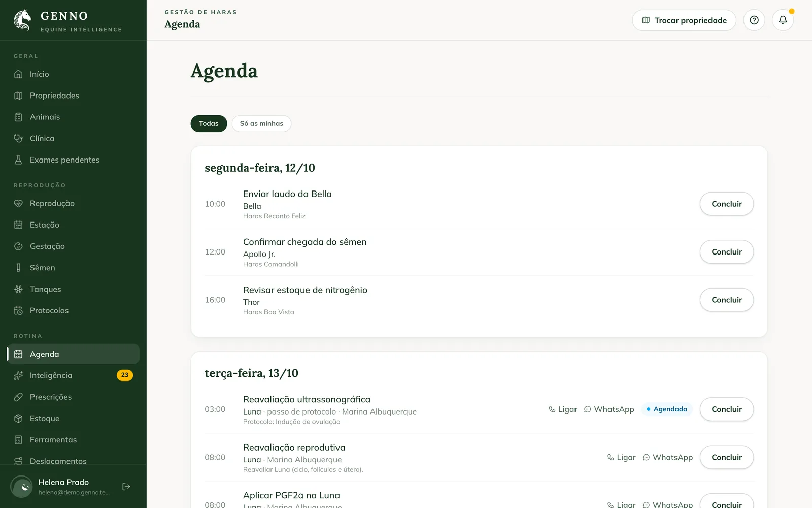Viewport: 812px width, 508px height.
Task: Select the Exames pendentes flask icon
Action: pyautogui.click(x=18, y=160)
